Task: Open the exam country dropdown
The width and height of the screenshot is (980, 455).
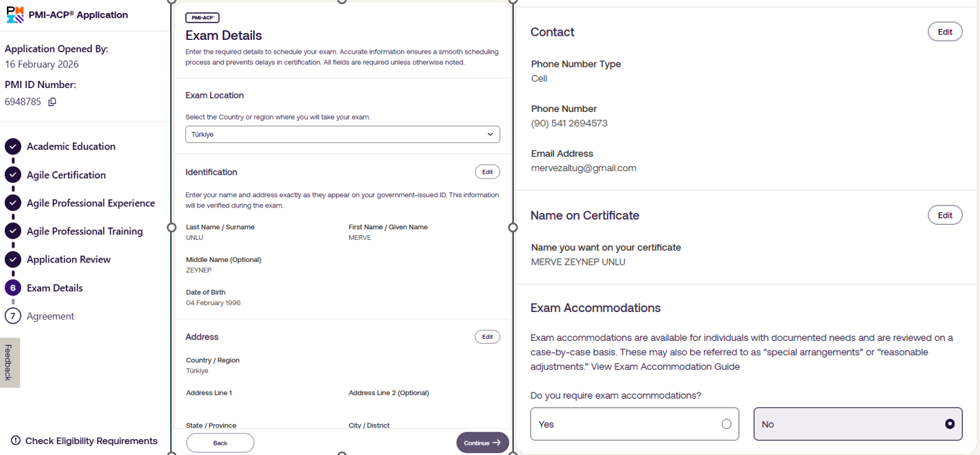Action: click(342, 135)
